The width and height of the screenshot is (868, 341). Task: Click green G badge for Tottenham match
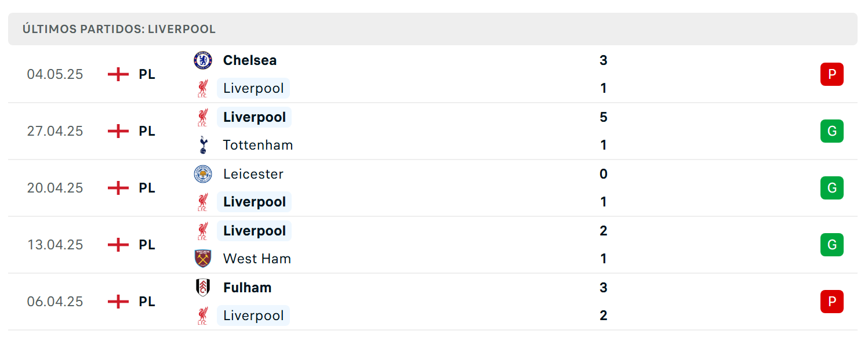(832, 131)
